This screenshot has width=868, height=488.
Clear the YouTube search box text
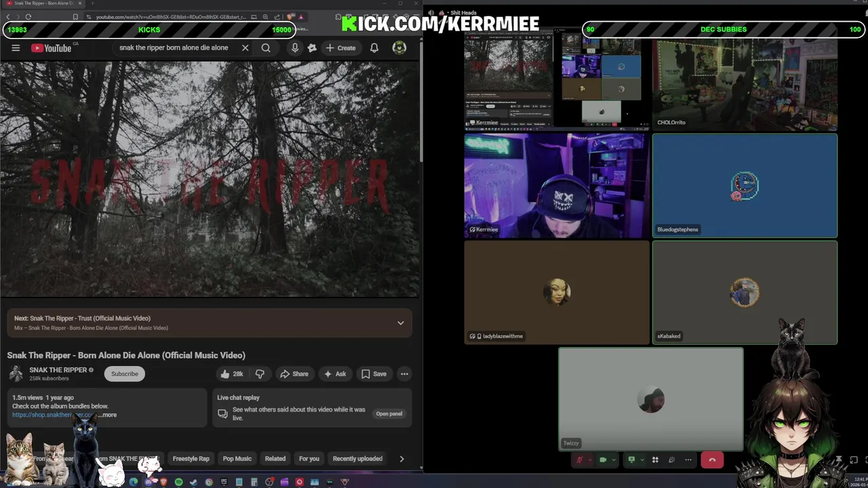(x=245, y=48)
